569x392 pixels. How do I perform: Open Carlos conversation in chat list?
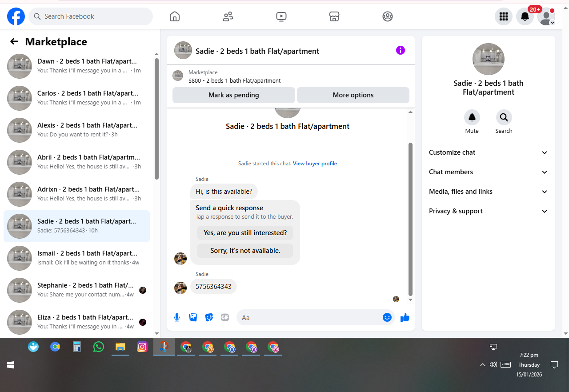coord(77,98)
